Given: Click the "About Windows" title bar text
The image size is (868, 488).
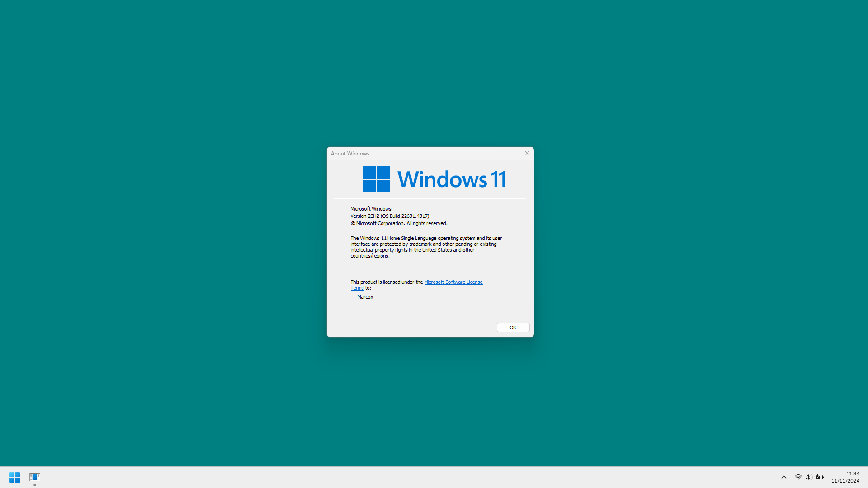Looking at the screenshot, I should [350, 154].
